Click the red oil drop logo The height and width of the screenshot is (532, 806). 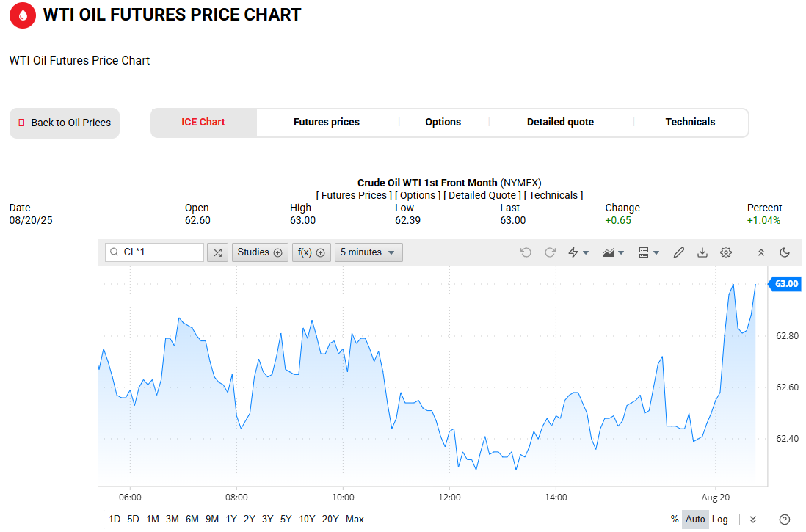tap(23, 15)
